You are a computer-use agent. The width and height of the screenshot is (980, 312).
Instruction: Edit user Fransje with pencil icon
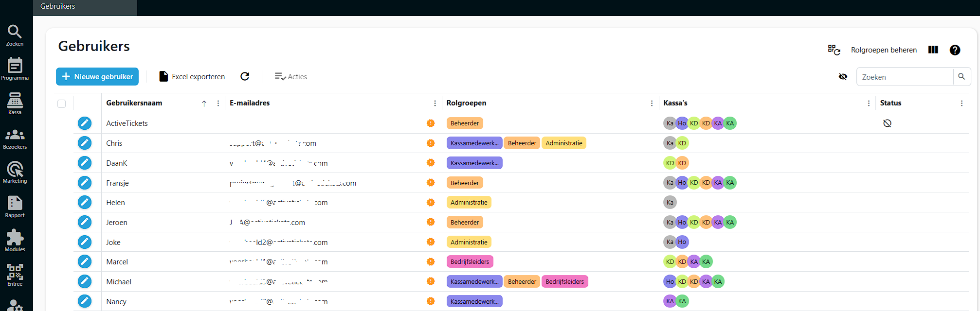point(85,183)
